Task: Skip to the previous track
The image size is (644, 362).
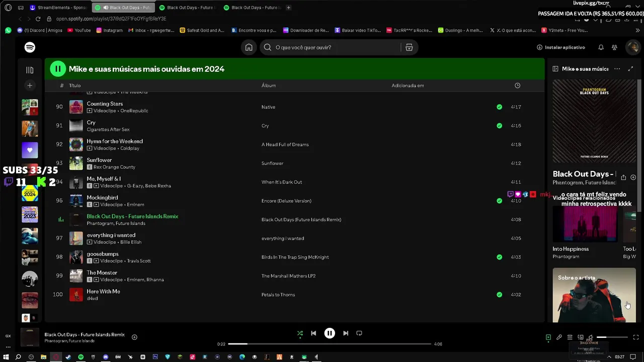Action: tap(313, 333)
